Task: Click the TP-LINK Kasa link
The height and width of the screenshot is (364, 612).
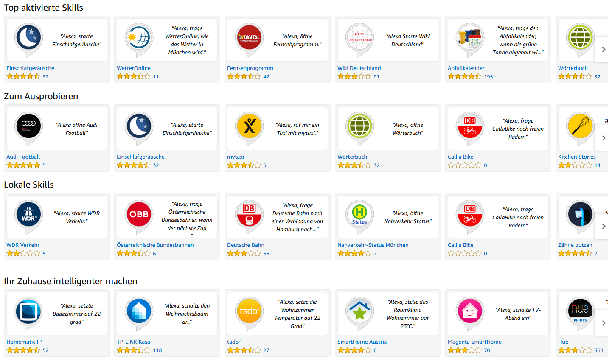Action: coord(133,342)
